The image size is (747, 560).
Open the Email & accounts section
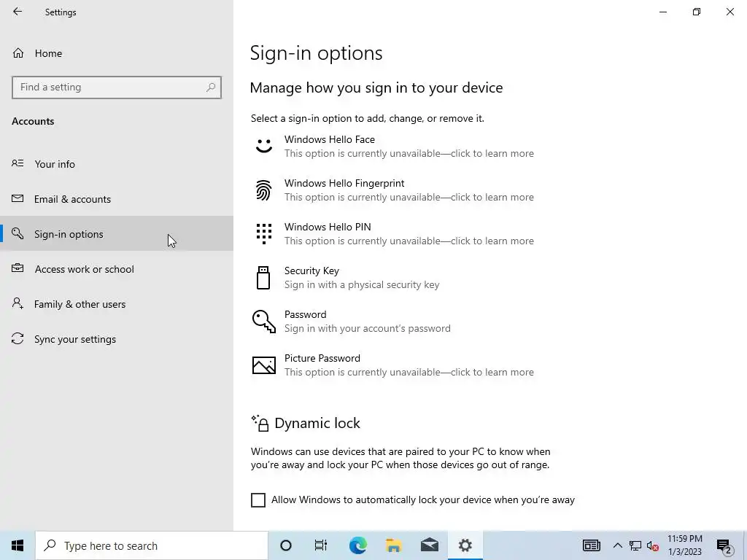117,199
